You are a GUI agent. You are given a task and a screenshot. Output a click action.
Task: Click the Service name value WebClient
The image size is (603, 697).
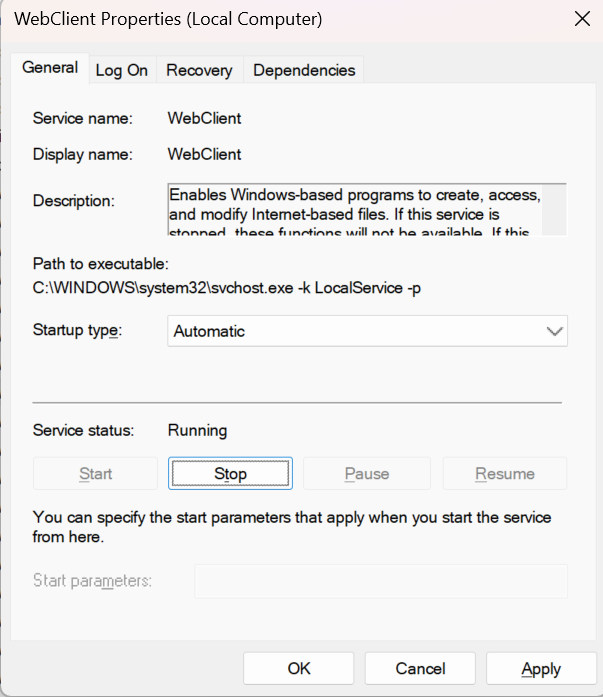(204, 118)
